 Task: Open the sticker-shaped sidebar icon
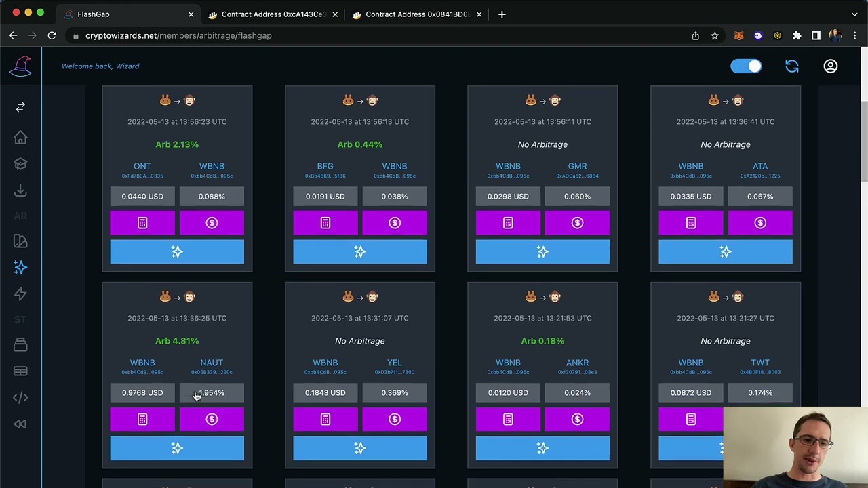[20, 241]
